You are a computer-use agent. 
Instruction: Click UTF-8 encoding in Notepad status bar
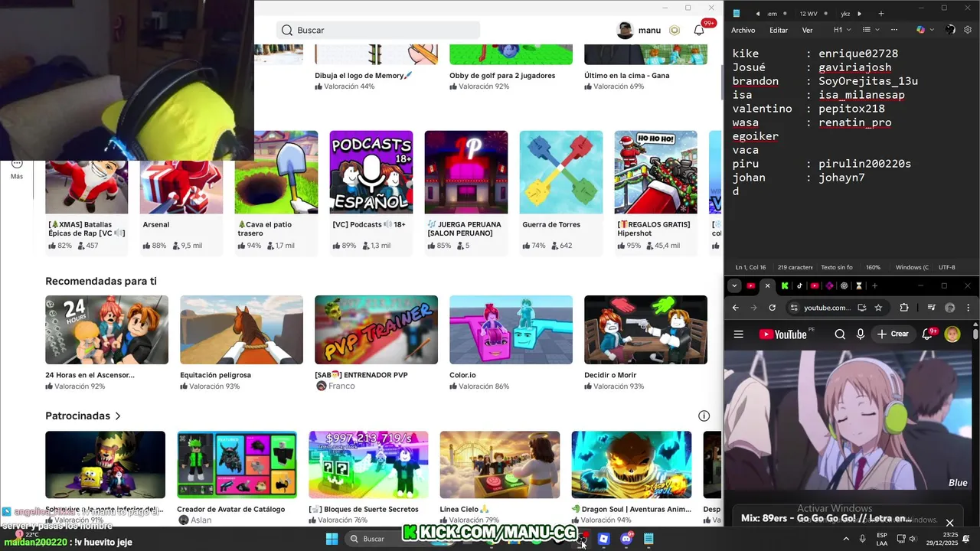pyautogui.click(x=946, y=267)
